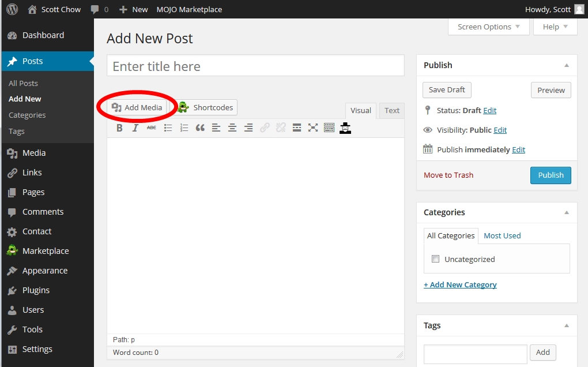Click the blue Publish button
Image resolution: width=588 pixels, height=367 pixels.
point(551,175)
